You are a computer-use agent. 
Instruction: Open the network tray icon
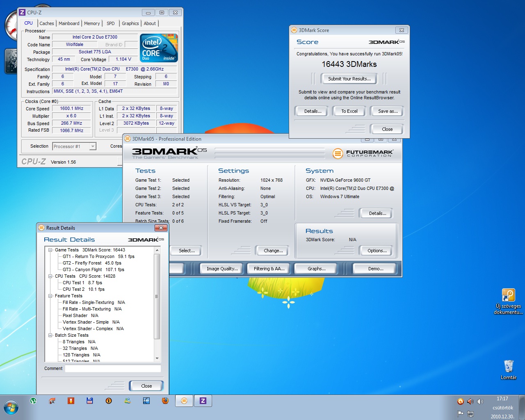(470, 413)
